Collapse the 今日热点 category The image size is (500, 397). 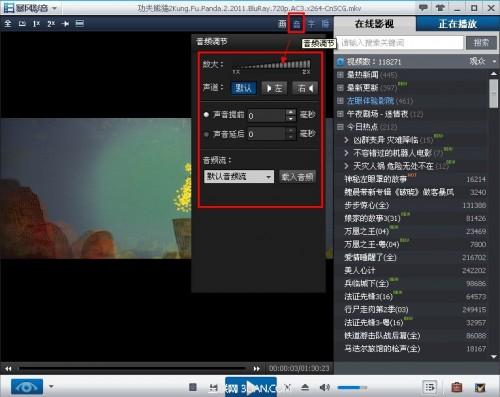pos(340,127)
